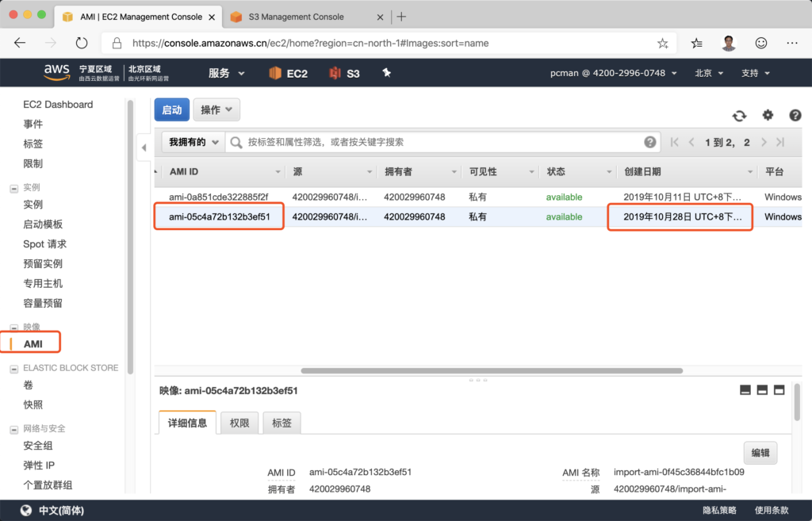Click the AWS logo home icon
The height and width of the screenshot is (521, 812).
[57, 72]
